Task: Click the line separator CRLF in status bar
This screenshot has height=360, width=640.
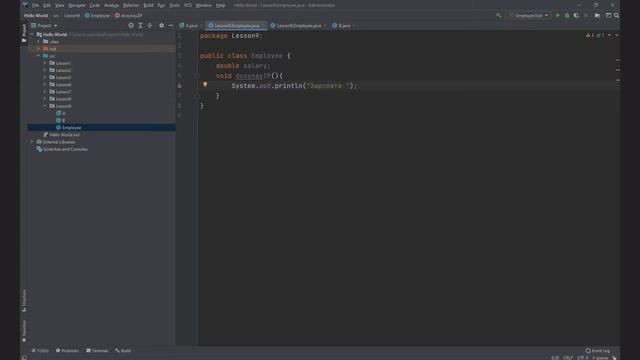Action: [x=568, y=358]
